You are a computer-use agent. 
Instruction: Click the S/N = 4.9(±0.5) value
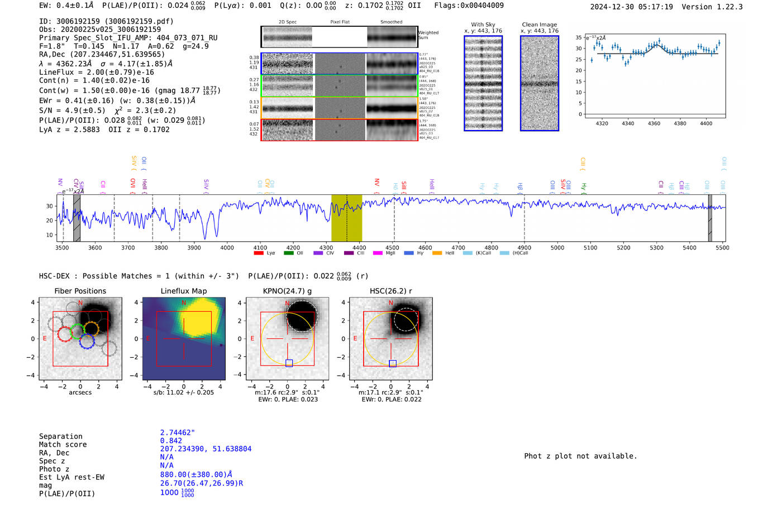[x=72, y=111]
